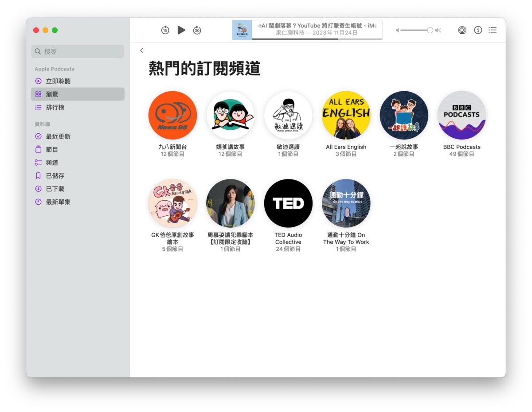Image resolution: width=532 pixels, height=412 pixels.
Task: Open now-playing episode artwork thumbnail
Action: coord(242,30)
